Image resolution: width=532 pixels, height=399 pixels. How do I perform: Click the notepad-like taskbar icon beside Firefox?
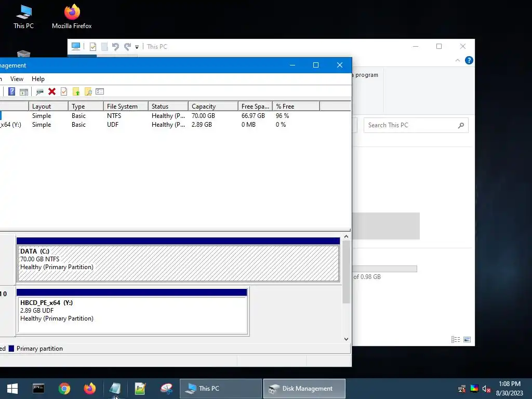(115, 389)
